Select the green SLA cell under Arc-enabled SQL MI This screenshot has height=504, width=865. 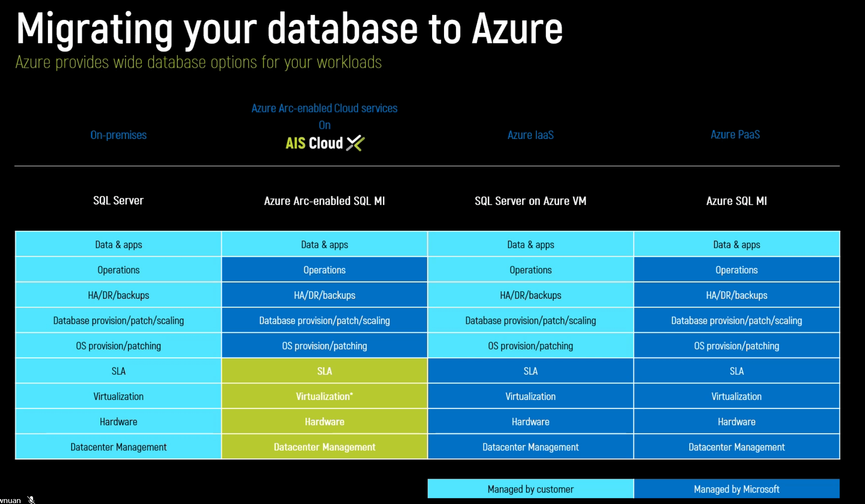click(x=324, y=371)
